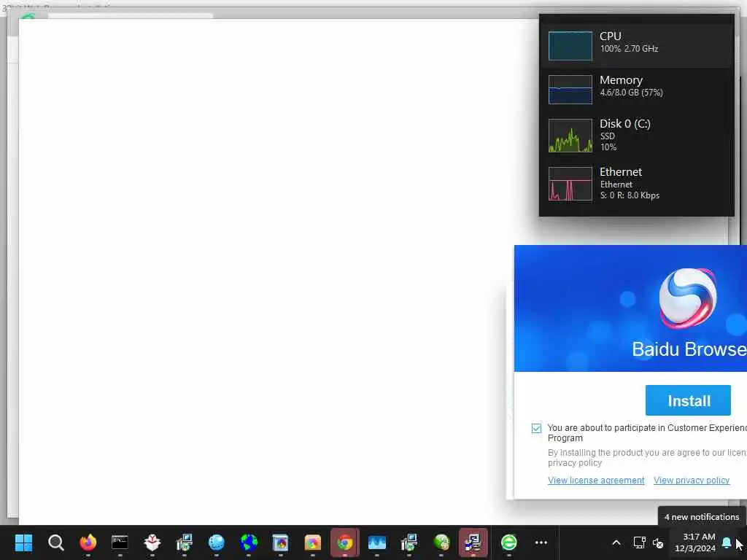
Task: Select the Ethernet performance entry
Action: coord(638,183)
